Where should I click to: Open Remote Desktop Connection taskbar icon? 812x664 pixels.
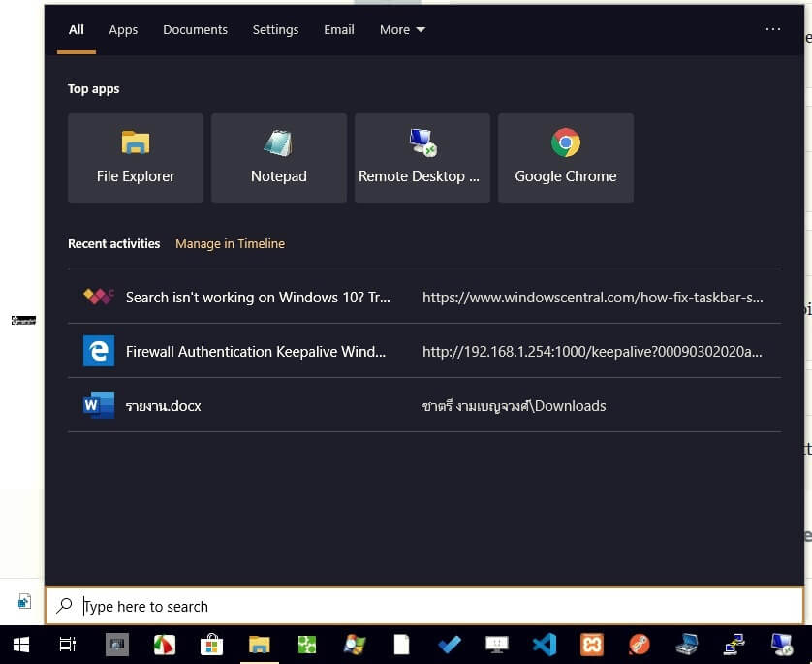coord(781,645)
